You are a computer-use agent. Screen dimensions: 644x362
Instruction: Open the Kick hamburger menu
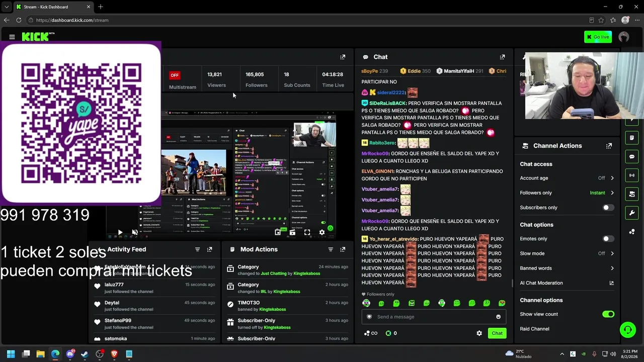click(x=12, y=37)
